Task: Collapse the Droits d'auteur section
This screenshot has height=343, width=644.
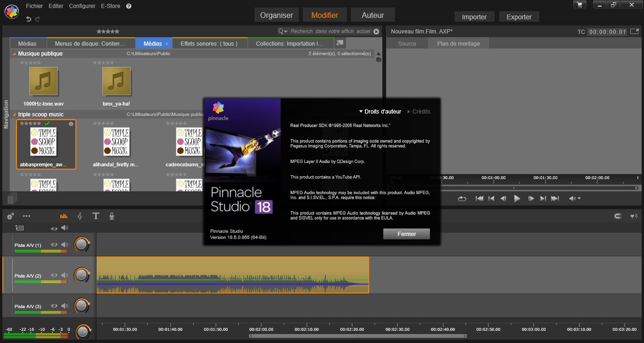Action: pos(380,112)
